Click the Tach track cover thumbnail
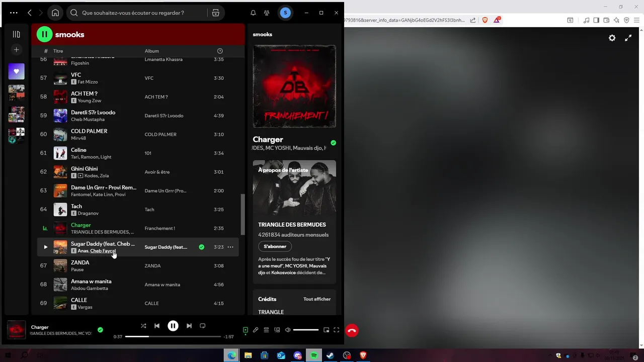 tap(60, 209)
